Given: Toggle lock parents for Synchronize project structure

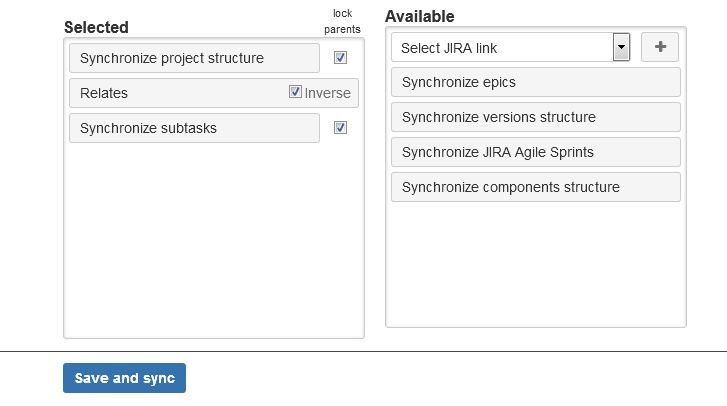Looking at the screenshot, I should point(340,58).
